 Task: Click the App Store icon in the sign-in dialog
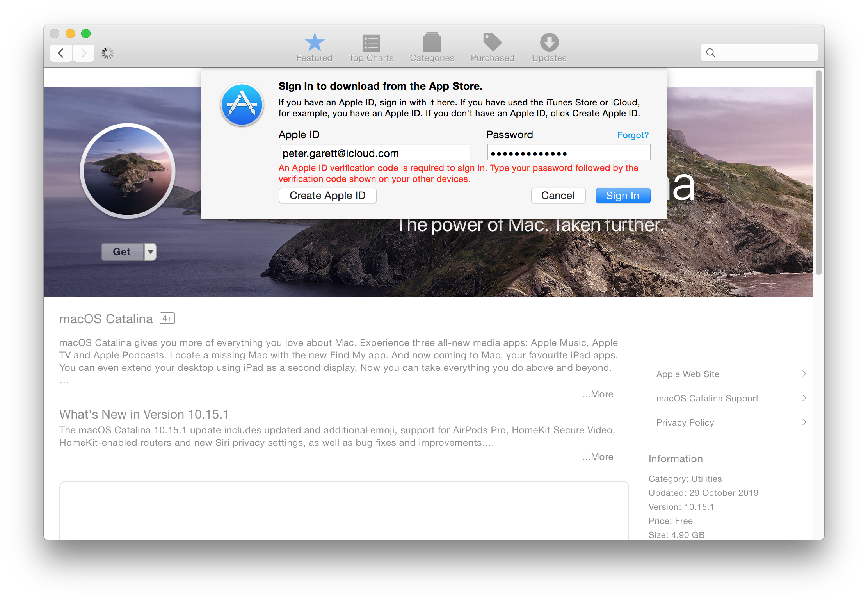[242, 105]
